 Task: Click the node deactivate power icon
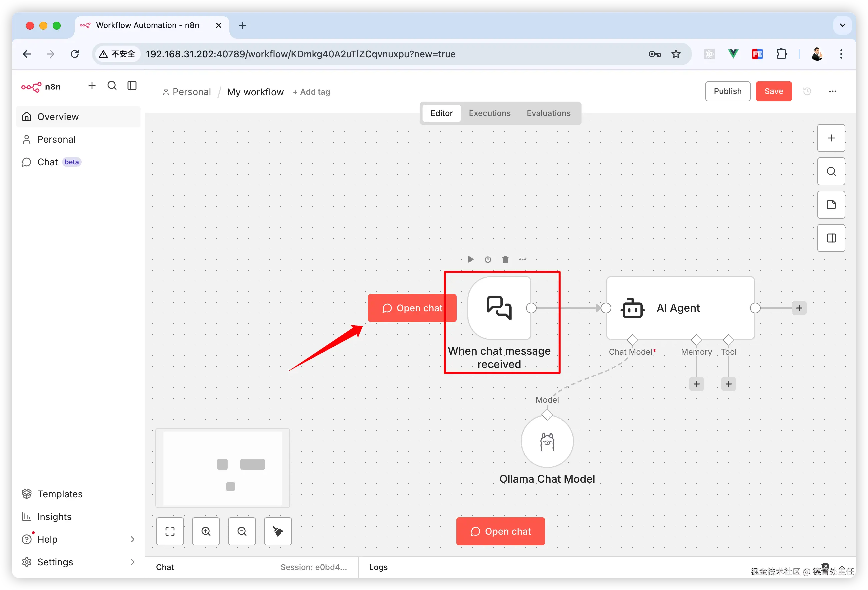488,259
